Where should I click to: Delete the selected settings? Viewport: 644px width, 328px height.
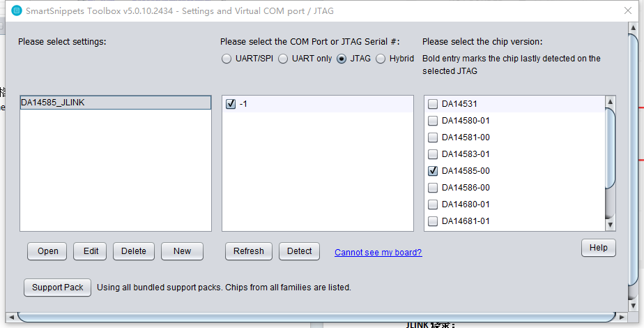[134, 251]
